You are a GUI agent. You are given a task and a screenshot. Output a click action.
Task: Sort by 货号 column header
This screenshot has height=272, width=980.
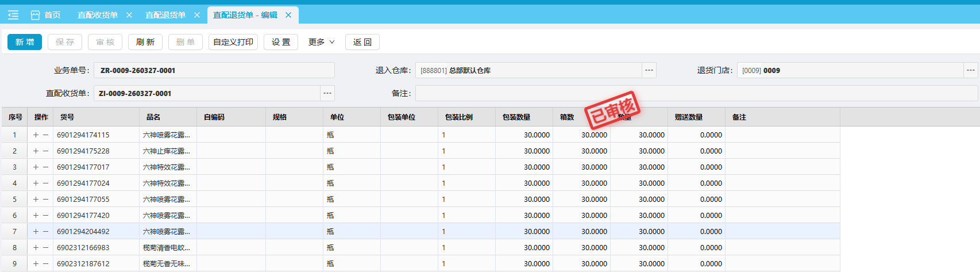tap(67, 117)
